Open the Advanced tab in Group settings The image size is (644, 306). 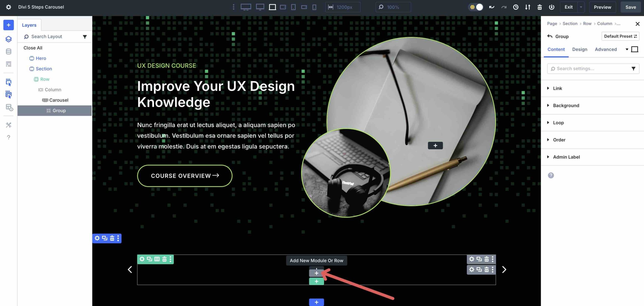click(606, 49)
